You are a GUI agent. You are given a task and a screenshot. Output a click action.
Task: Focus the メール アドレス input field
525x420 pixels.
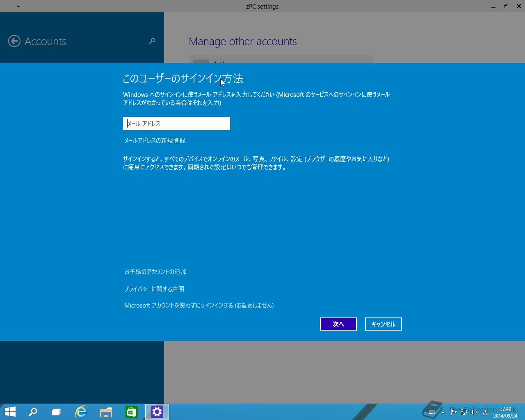click(x=176, y=123)
